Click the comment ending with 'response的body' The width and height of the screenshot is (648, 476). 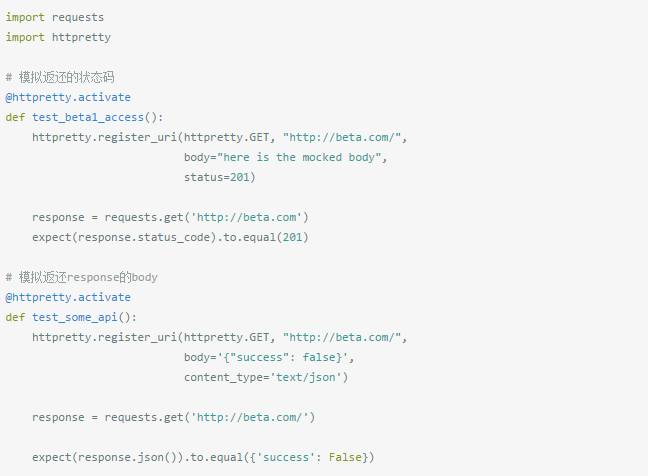point(81,277)
